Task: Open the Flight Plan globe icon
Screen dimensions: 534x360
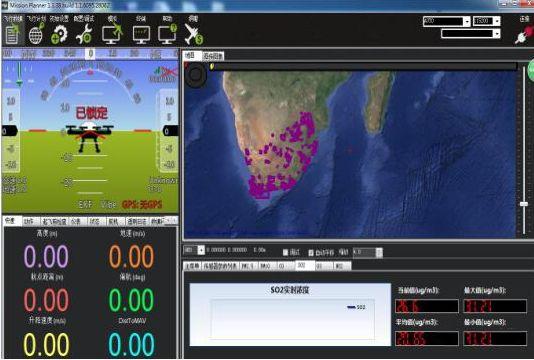Action: [x=36, y=35]
